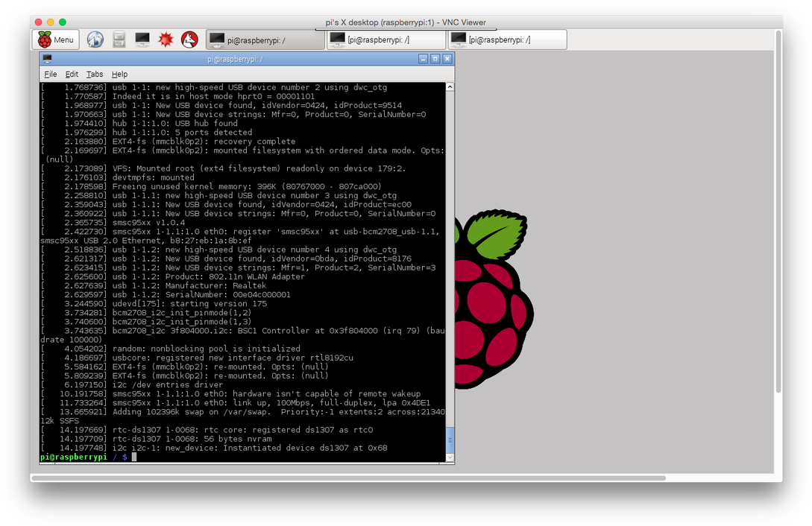812x526 pixels.
Task: Click the scrollbar down arrow
Action: coord(450,457)
